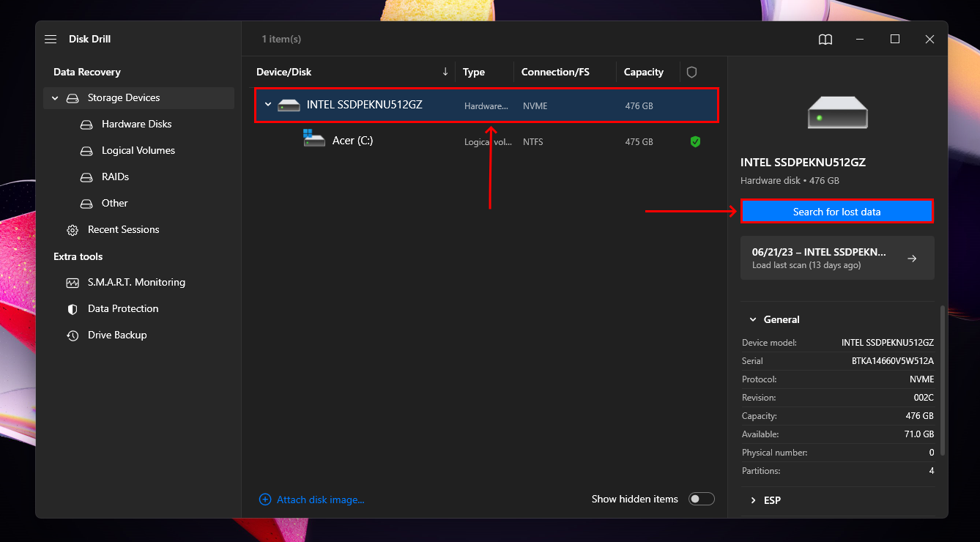Click the Acer (C:) Windows volume icon
This screenshot has height=542, width=980.
[x=314, y=138]
